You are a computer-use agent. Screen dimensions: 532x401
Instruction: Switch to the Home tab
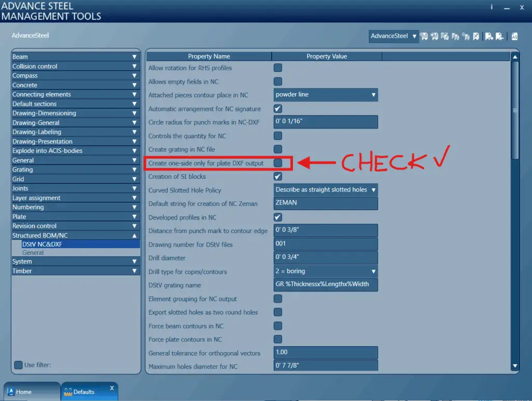pyautogui.click(x=32, y=392)
